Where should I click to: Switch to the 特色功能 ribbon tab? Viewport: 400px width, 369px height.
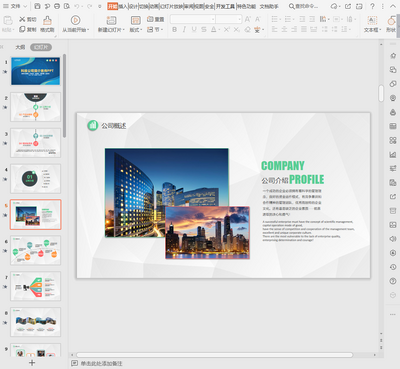coord(247,6)
